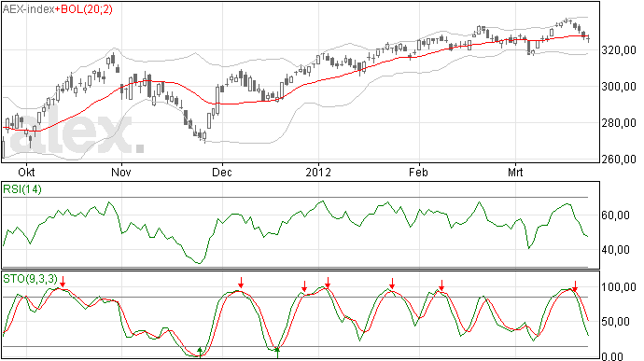Click the 0,00 stochastic axis value

(612, 356)
